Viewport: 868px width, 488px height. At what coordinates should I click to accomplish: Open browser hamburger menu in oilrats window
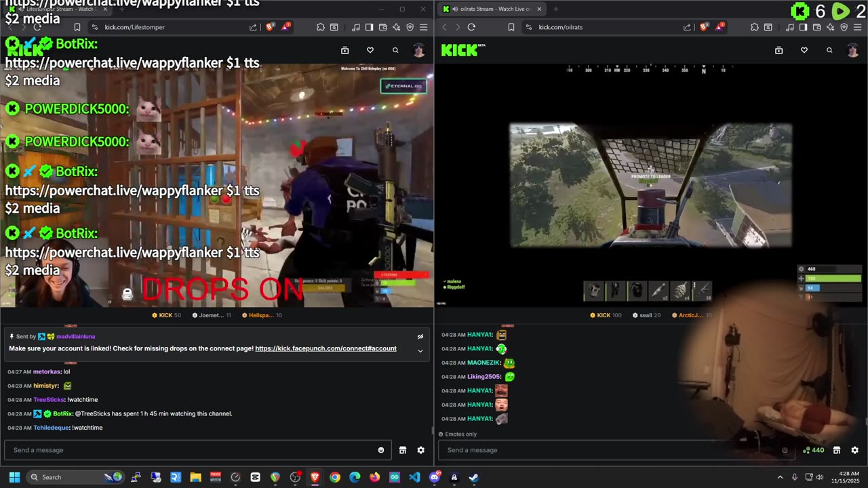coord(857,27)
